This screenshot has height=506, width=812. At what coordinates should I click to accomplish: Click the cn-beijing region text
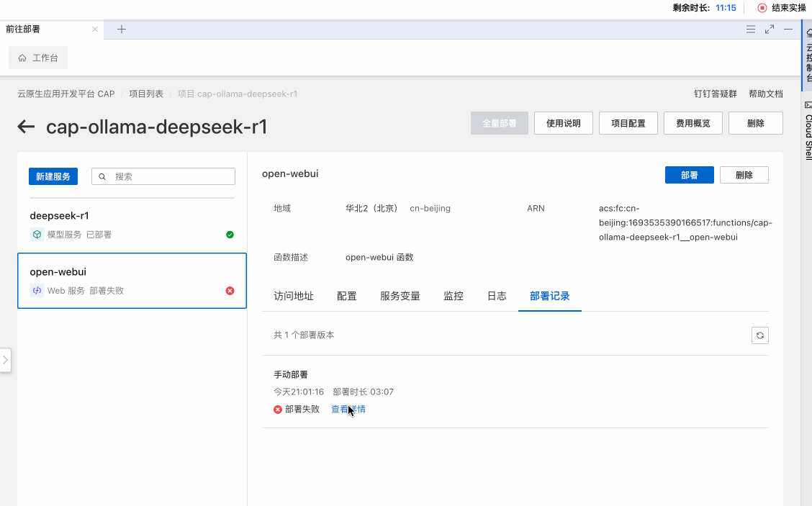(x=430, y=208)
